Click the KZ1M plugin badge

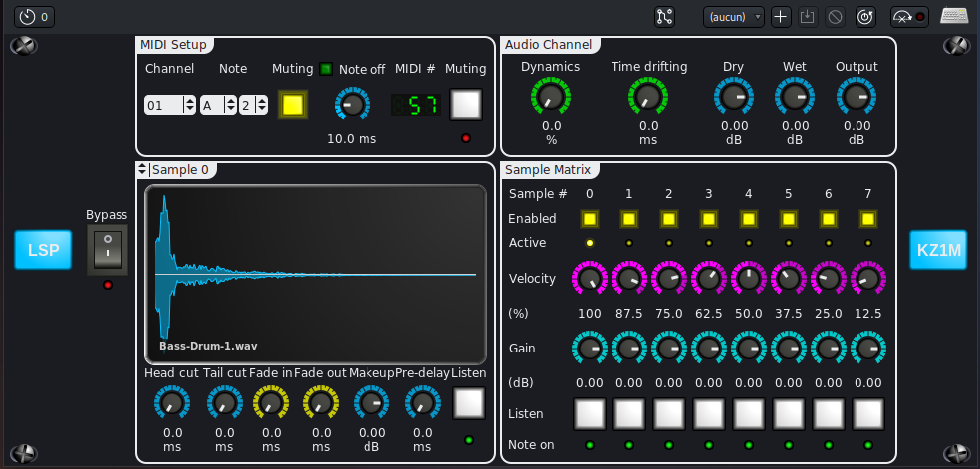938,251
